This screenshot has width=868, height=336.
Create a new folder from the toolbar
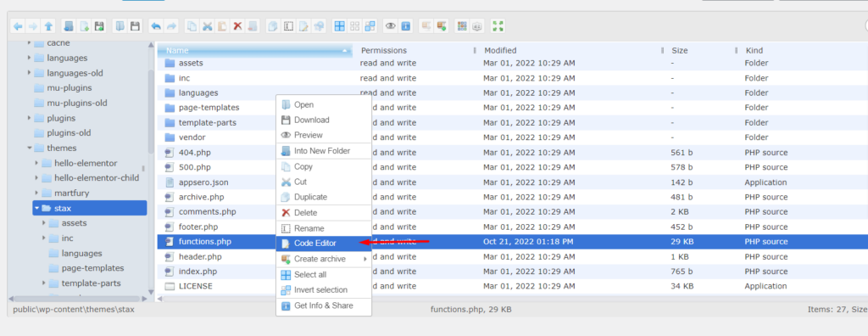[x=69, y=25]
